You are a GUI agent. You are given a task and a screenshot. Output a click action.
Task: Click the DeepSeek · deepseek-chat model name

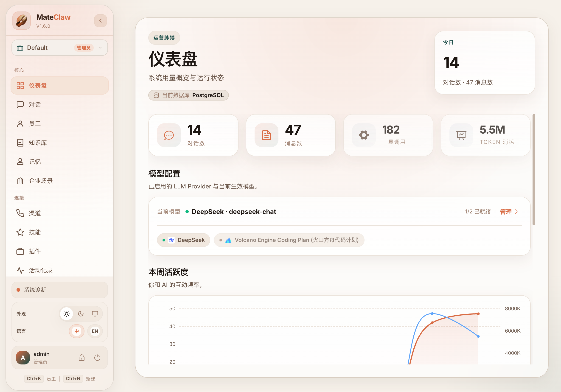click(x=234, y=212)
